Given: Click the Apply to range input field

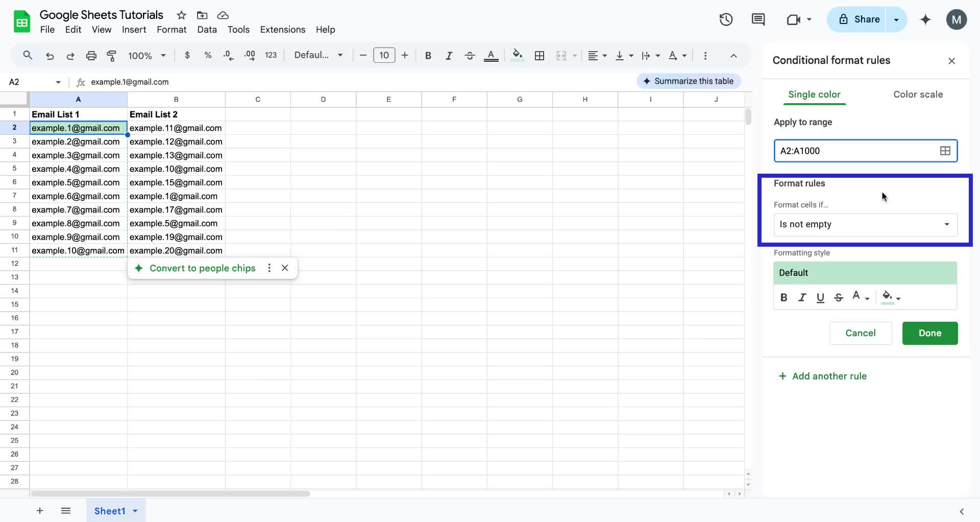Looking at the screenshot, I should [857, 151].
